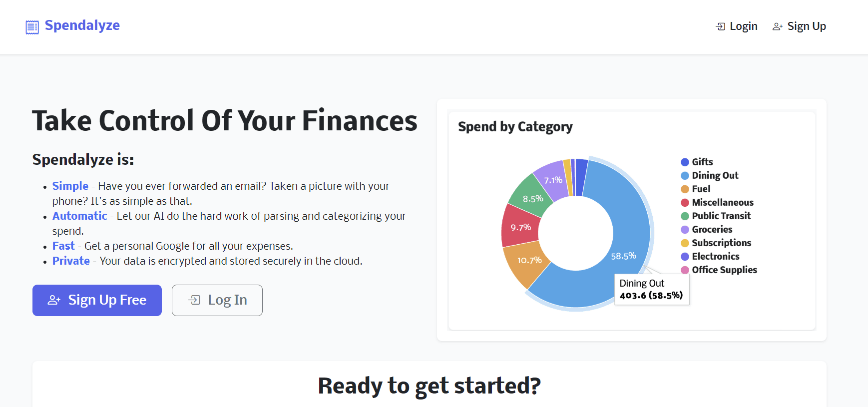The width and height of the screenshot is (868, 407).
Task: Click the person-plus icon on Sign Up Free
Action: (x=54, y=300)
